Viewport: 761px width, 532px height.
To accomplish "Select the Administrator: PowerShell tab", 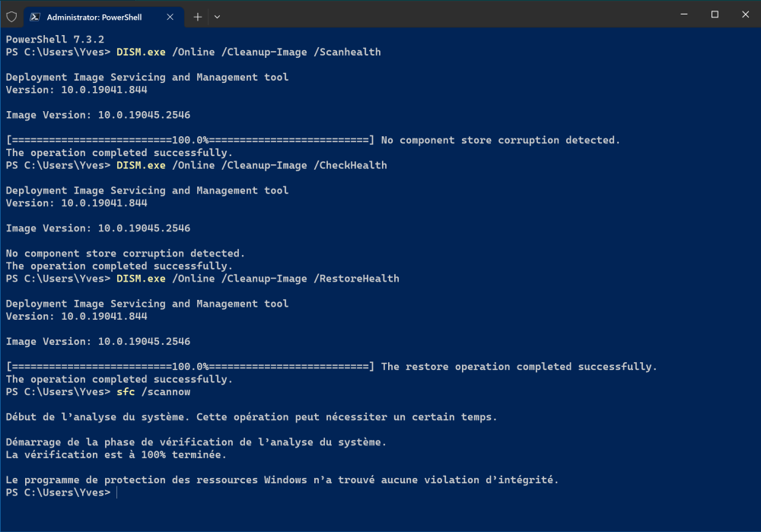I will 103,17.
